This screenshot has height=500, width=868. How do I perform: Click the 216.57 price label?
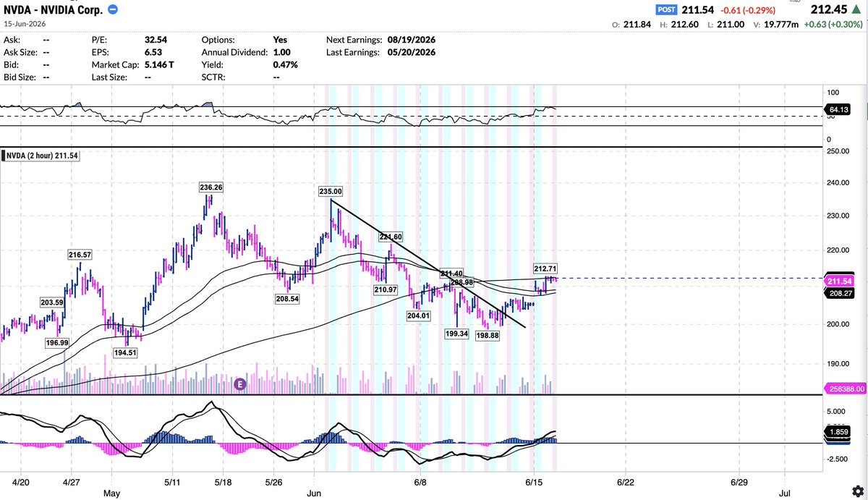(81, 255)
